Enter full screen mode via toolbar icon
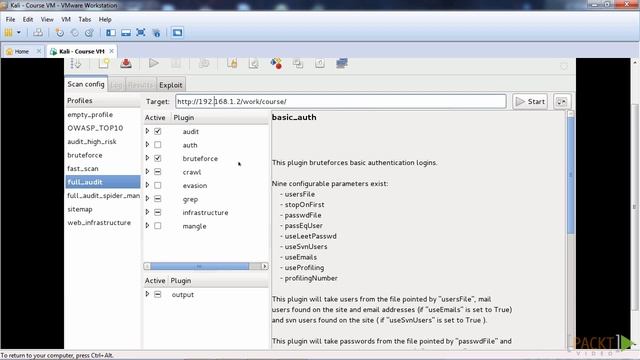Viewport: 640px width, 360px height. 141,33
